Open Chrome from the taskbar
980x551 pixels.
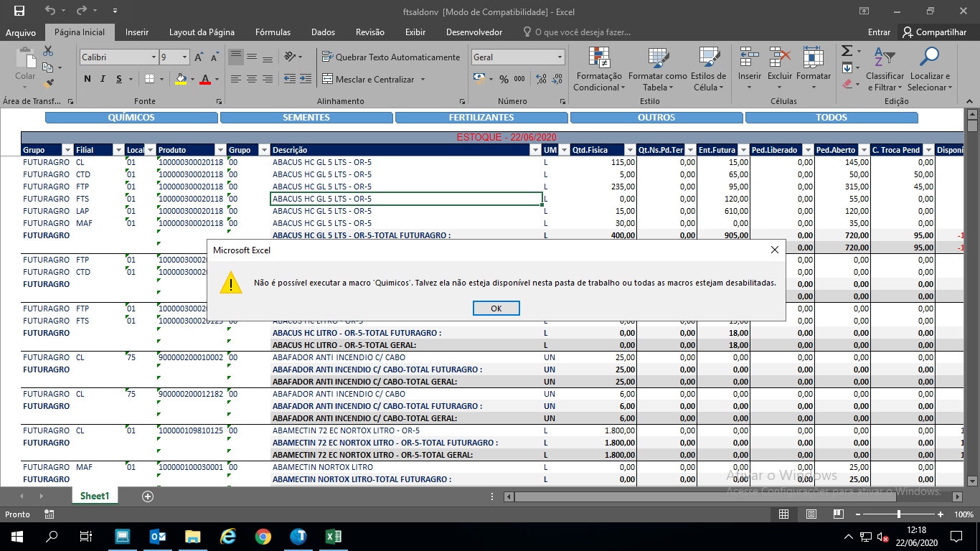[263, 536]
